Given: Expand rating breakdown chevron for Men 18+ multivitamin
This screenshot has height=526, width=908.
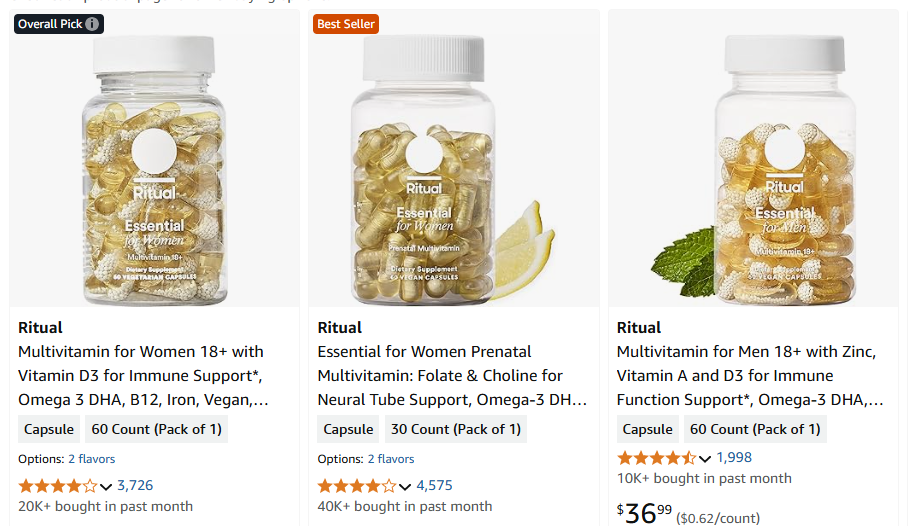Looking at the screenshot, I should pyautogui.click(x=705, y=459).
